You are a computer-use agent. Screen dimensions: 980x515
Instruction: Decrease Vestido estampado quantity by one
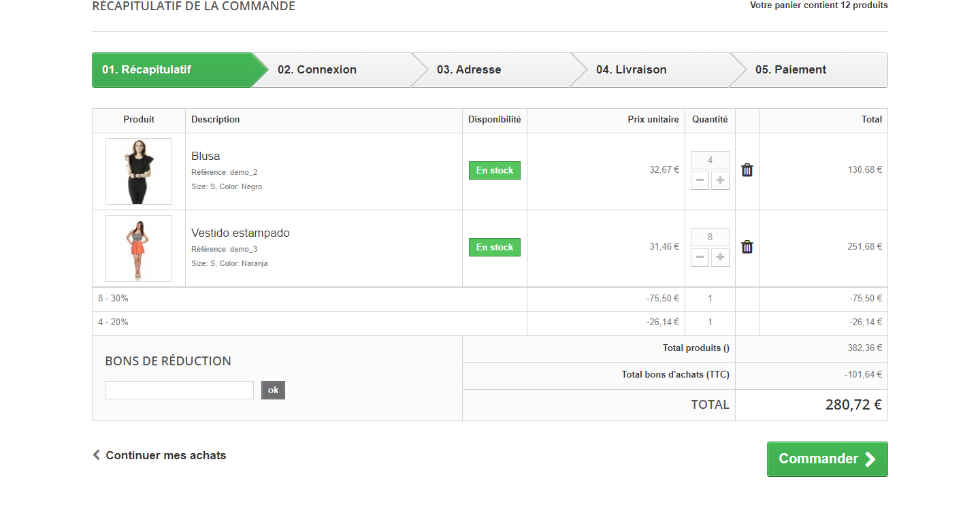700,257
